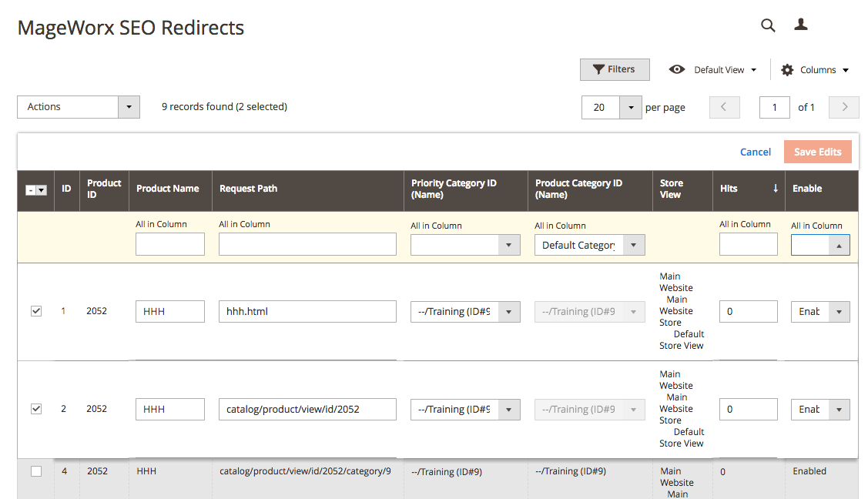Click the Filters button
Viewport: 868px width, 499px height.
click(x=615, y=70)
